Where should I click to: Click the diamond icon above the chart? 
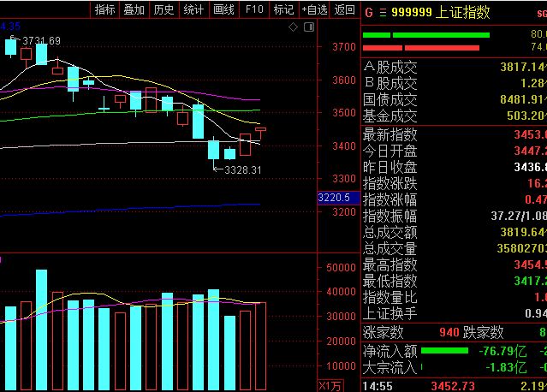(x=293, y=27)
